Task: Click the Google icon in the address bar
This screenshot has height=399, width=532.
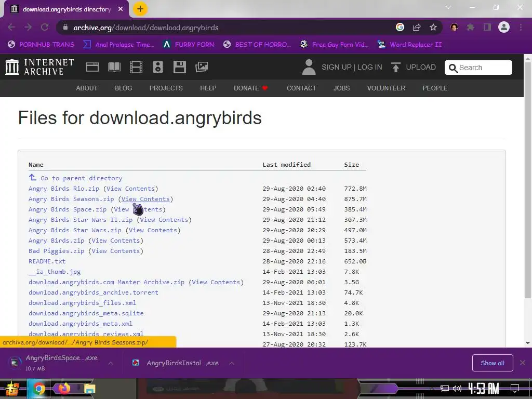Action: click(x=400, y=27)
